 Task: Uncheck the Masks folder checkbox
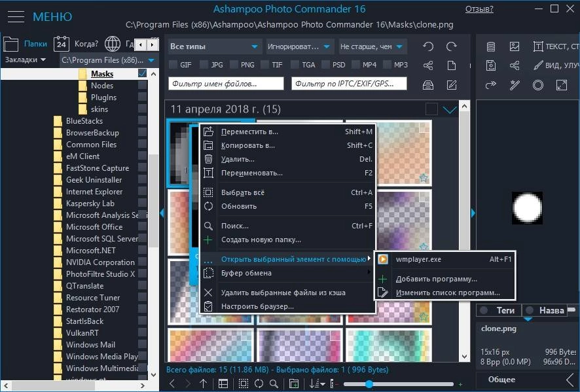click(x=142, y=73)
